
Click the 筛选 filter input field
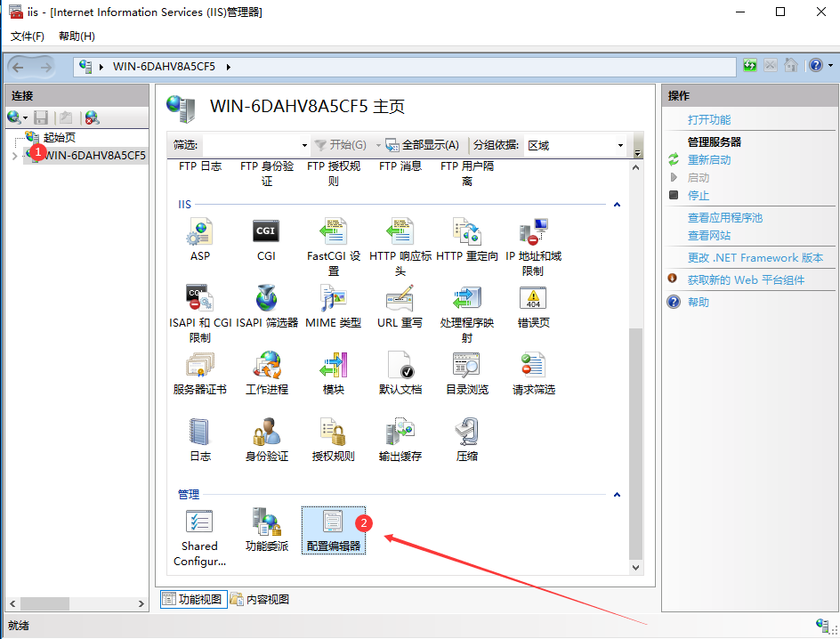tap(253, 145)
